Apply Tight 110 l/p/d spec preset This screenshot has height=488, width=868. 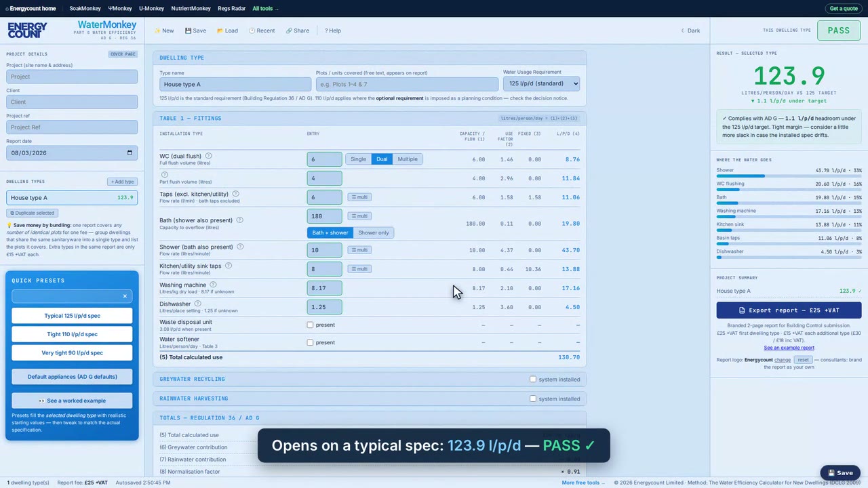pyautogui.click(x=72, y=334)
